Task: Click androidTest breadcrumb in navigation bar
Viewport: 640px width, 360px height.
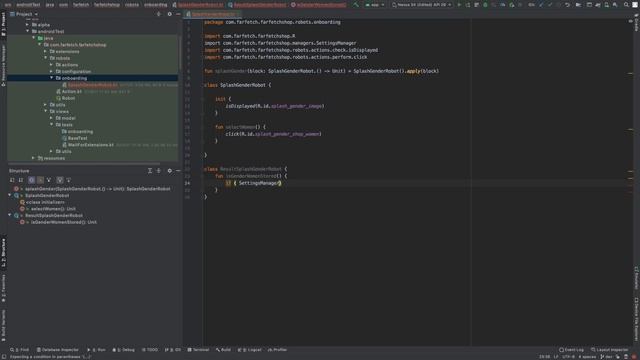Action: (x=28, y=5)
